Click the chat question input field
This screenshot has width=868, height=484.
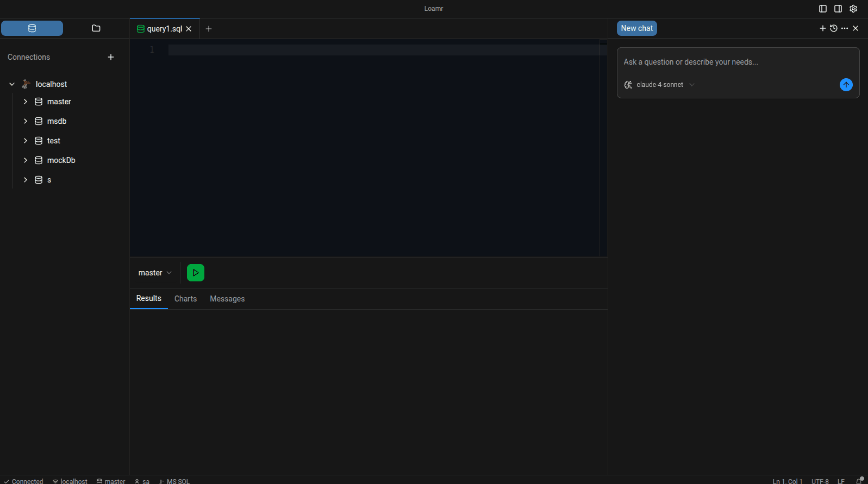coord(728,62)
